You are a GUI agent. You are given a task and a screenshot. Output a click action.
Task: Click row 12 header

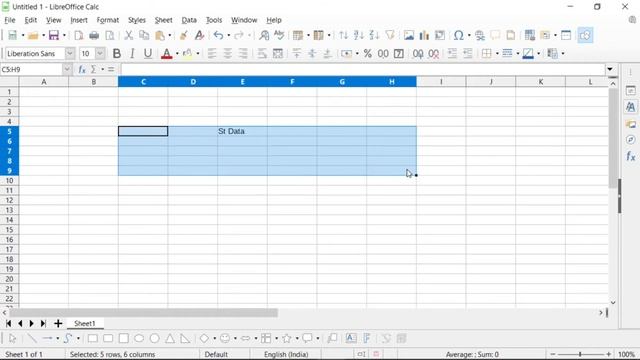tap(9, 200)
